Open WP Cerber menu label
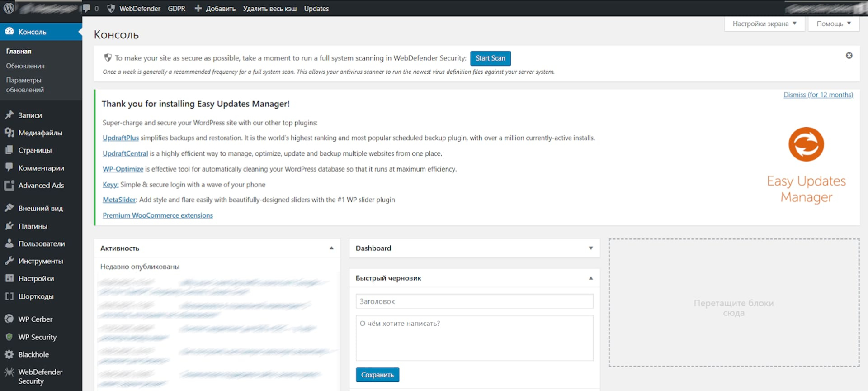The image size is (868, 391). pyautogui.click(x=35, y=319)
